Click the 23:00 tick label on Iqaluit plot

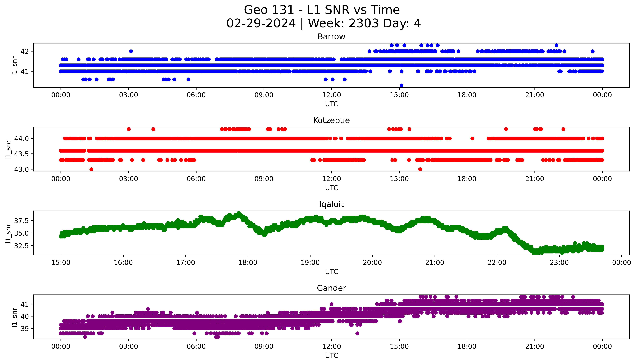click(559, 263)
